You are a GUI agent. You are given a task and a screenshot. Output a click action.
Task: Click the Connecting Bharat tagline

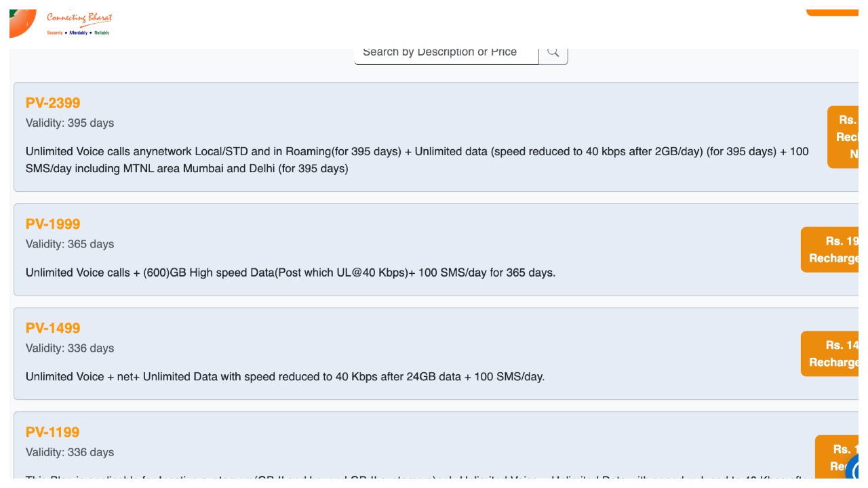tap(79, 18)
